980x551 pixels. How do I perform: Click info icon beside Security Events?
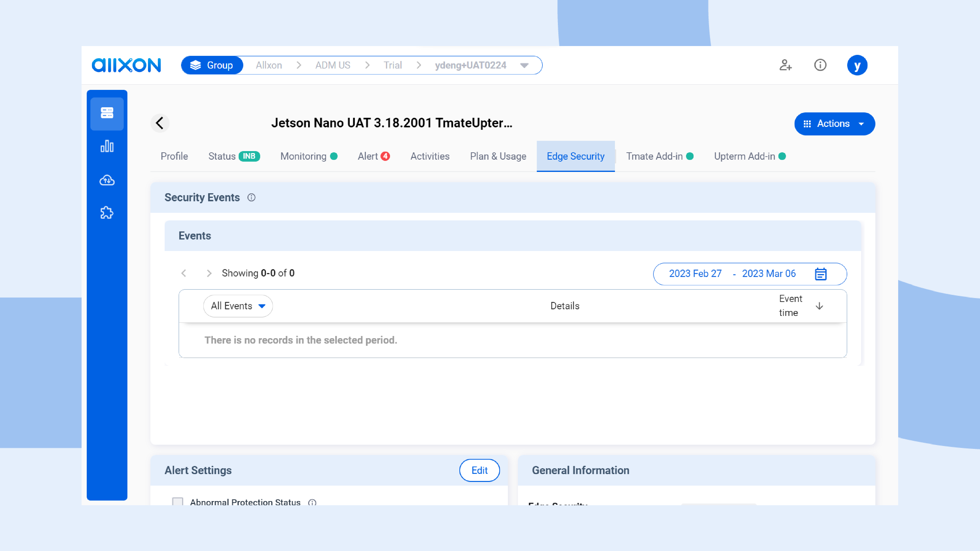tap(251, 197)
